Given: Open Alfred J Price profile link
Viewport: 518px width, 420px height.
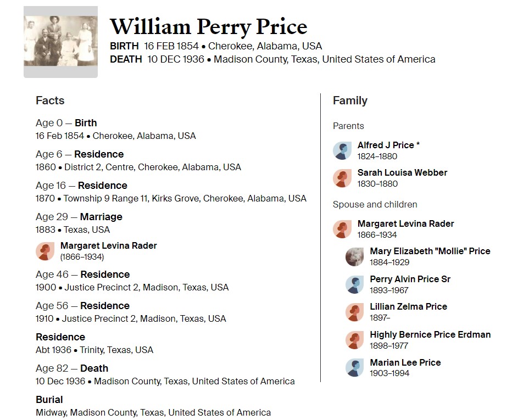Looking at the screenshot, I should pos(388,145).
